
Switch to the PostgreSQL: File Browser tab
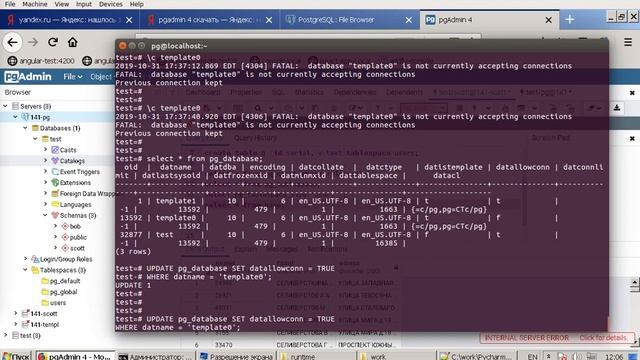tap(349, 20)
